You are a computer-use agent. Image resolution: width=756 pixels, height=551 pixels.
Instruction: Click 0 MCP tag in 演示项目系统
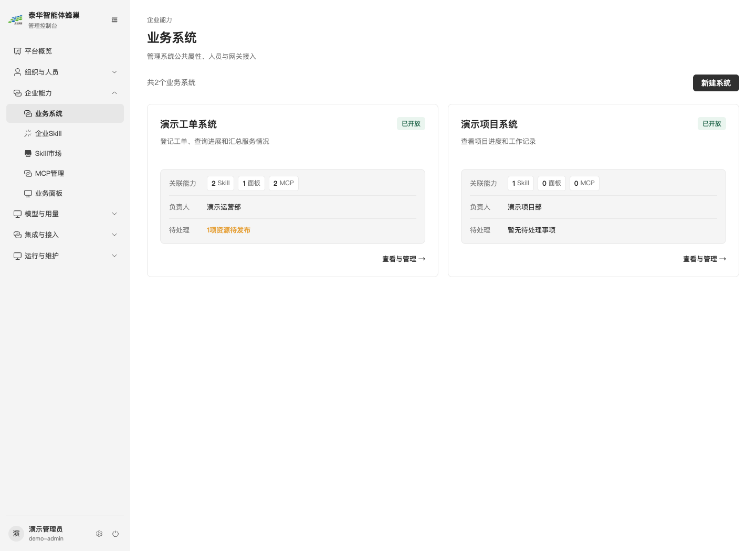pyautogui.click(x=584, y=183)
